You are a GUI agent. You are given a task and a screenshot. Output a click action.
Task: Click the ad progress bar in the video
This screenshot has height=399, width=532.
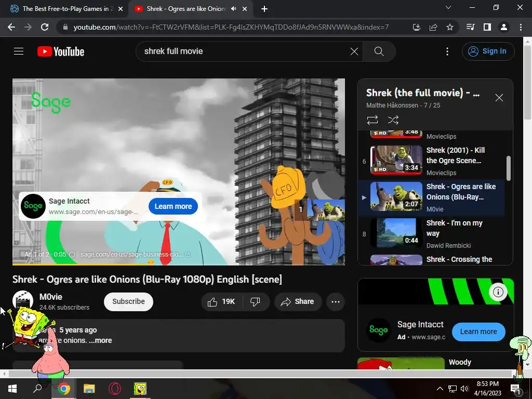pos(179,263)
